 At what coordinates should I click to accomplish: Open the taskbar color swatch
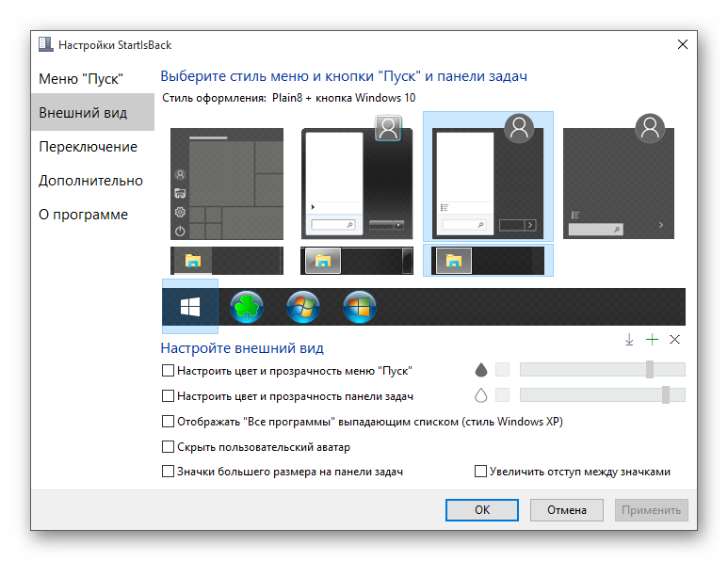[502, 395]
